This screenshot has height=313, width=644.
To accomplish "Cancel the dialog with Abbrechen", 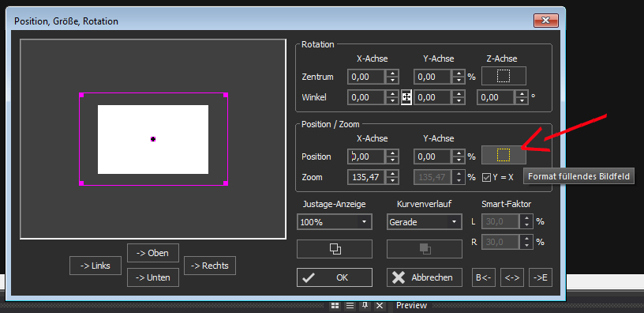I will (425, 277).
